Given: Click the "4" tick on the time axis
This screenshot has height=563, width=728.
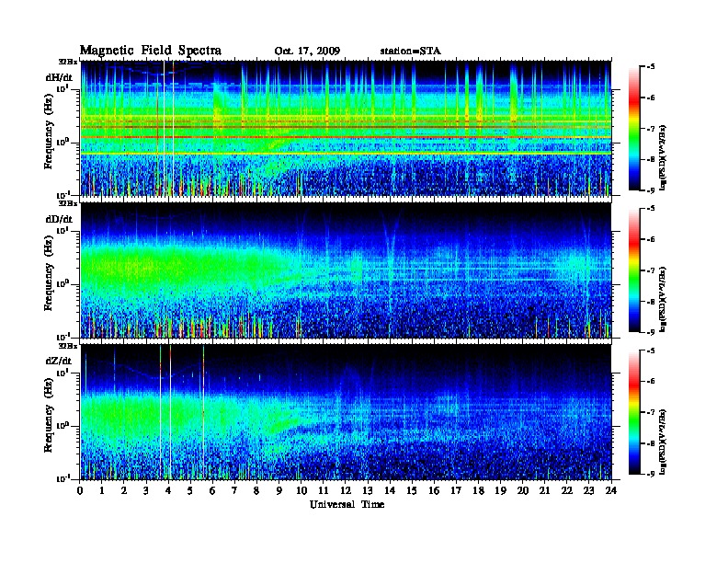Looking at the screenshot, I should [168, 490].
